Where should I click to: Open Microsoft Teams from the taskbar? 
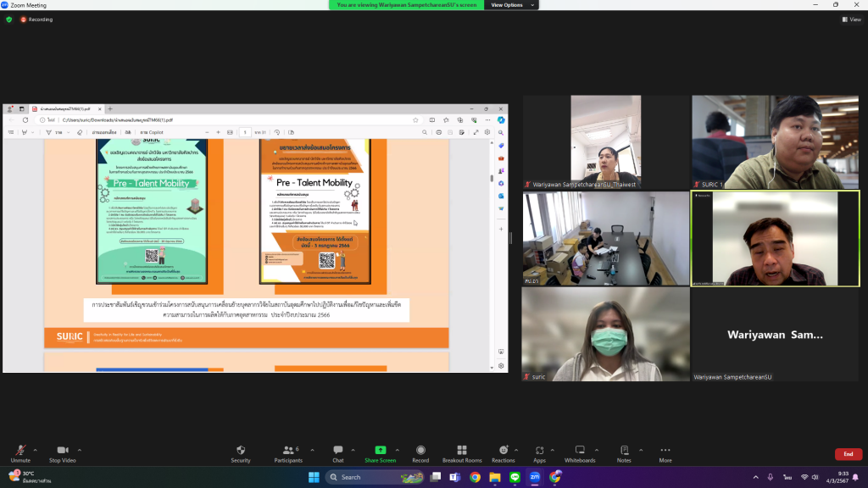click(455, 477)
